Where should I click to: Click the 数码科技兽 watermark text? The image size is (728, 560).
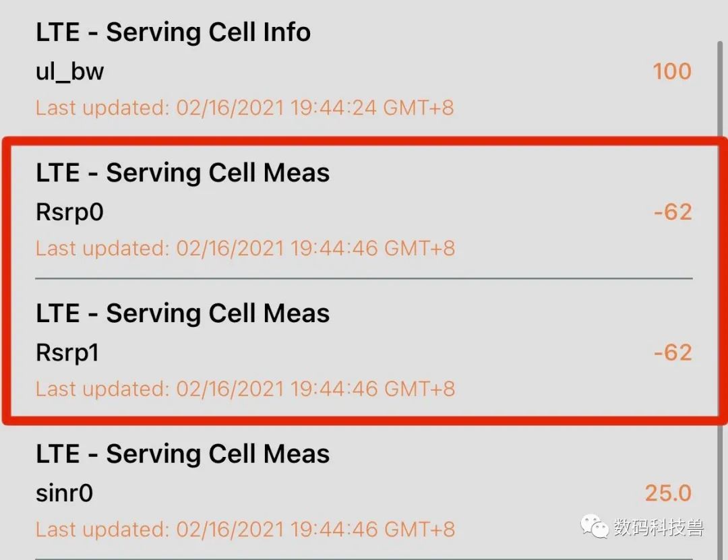(x=659, y=527)
